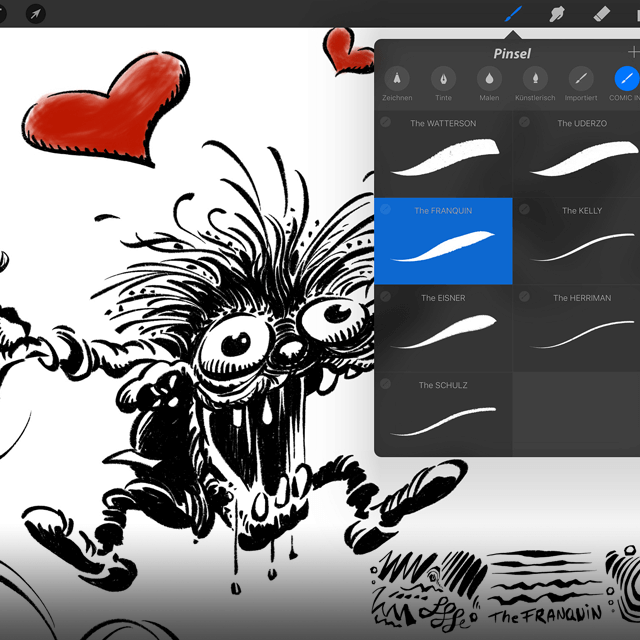Screen dimensions: 640x640
Task: Open the Künstlerisch brush category
Action: click(x=535, y=85)
